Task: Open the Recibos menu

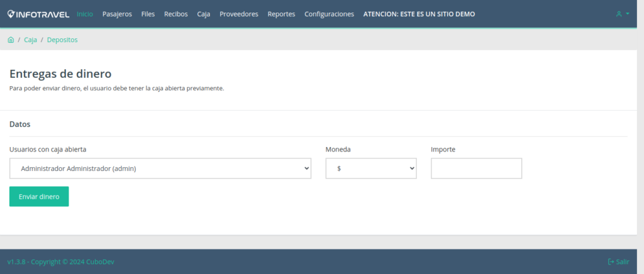Action: click(175, 14)
